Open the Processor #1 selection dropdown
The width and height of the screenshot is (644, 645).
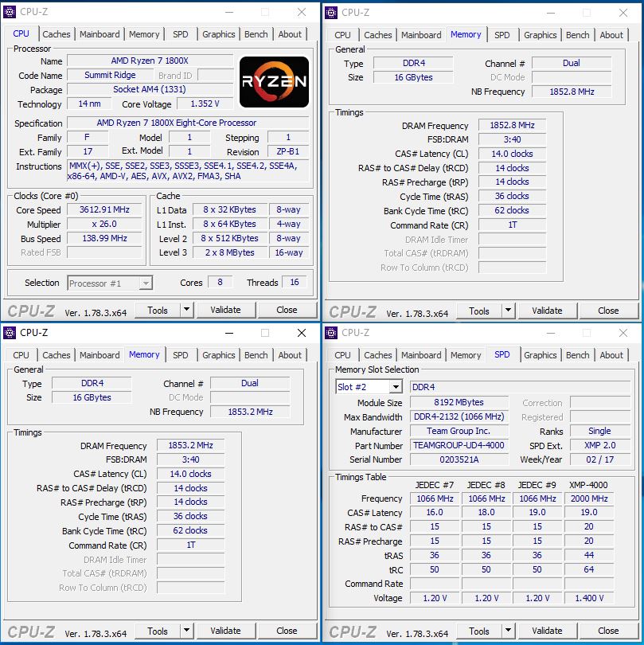[146, 283]
